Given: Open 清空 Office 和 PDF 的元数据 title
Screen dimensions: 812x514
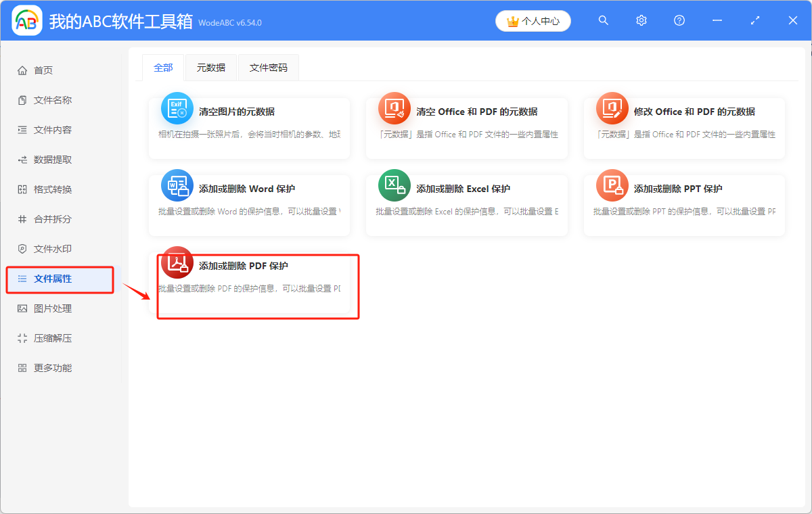Looking at the screenshot, I should click(477, 112).
